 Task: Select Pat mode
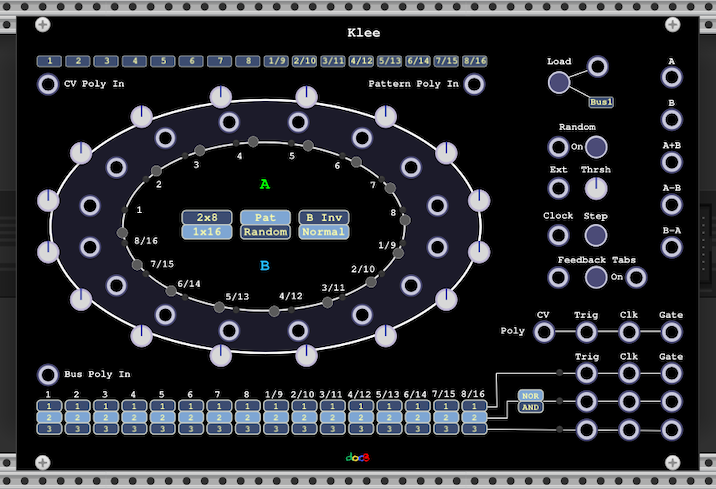point(265,217)
